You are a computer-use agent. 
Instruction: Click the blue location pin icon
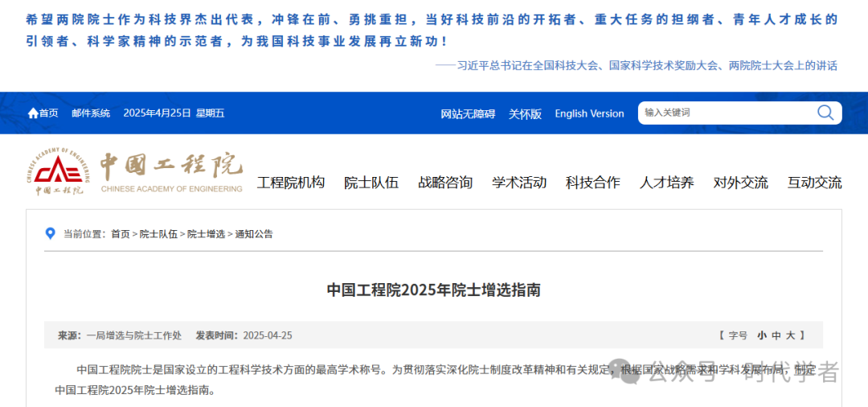pyautogui.click(x=51, y=234)
